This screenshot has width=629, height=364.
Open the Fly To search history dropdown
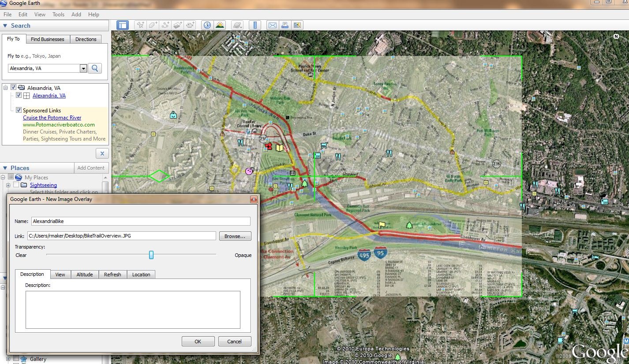tap(83, 68)
